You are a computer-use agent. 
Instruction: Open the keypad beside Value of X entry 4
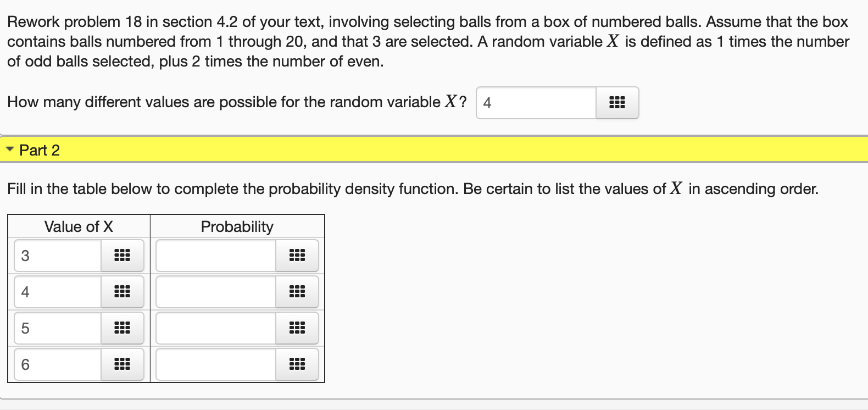click(122, 291)
